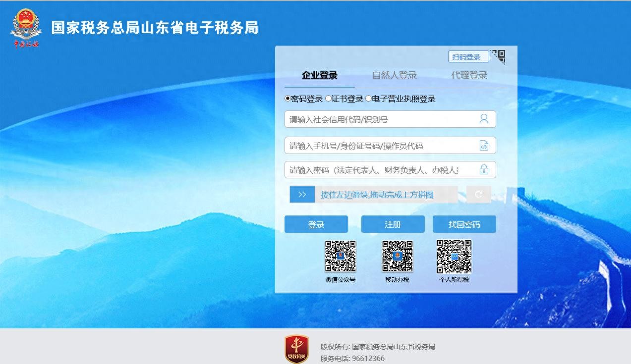Click the QR code scan icon in corner
This screenshot has height=364, width=631.
click(x=499, y=56)
